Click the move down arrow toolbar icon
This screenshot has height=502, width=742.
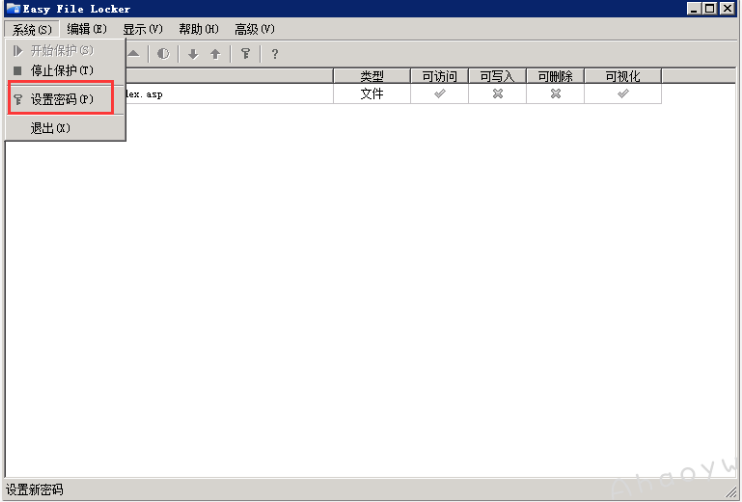pyautogui.click(x=193, y=54)
